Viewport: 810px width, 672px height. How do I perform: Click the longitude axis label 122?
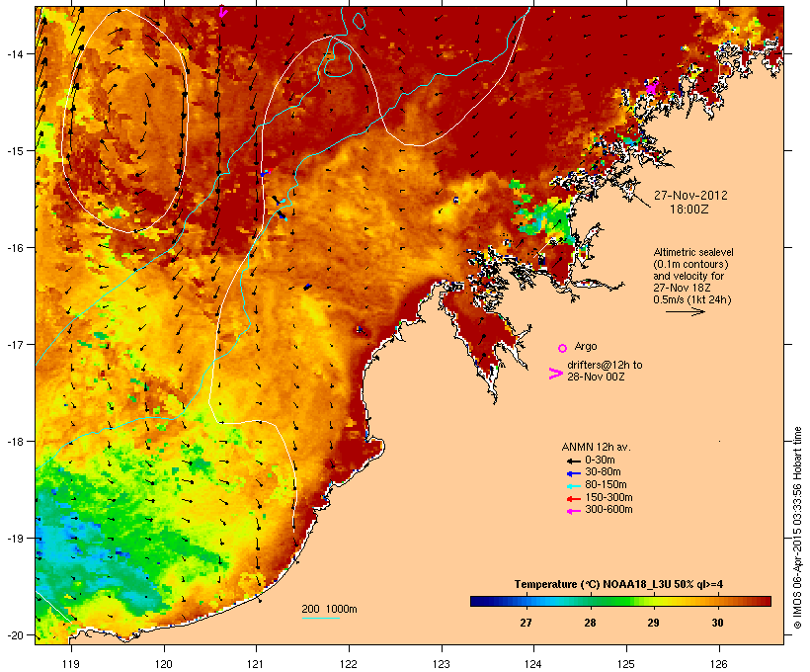[x=349, y=664]
